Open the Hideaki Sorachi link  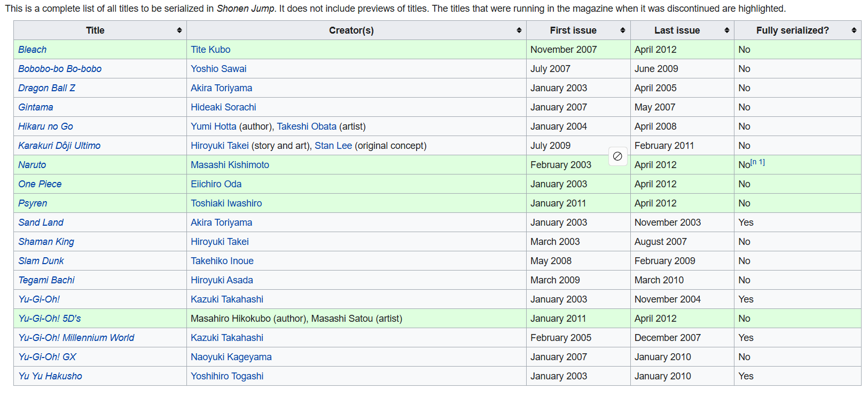pyautogui.click(x=223, y=107)
